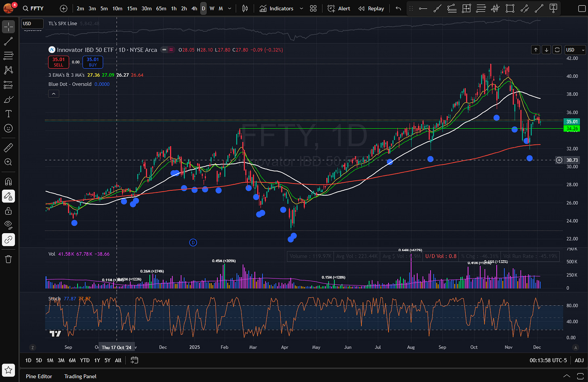The height and width of the screenshot is (382, 588).
Task: Expand the favorite indicators dropdown arrow
Action: pos(302,8)
